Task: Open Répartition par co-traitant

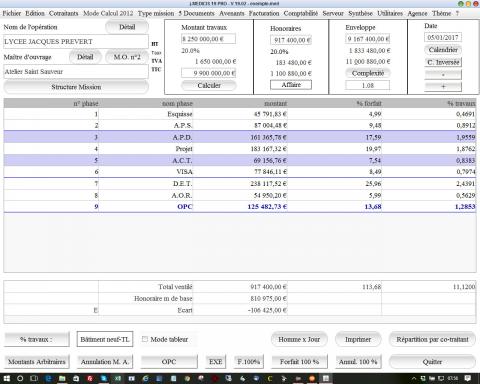Action: (x=432, y=339)
